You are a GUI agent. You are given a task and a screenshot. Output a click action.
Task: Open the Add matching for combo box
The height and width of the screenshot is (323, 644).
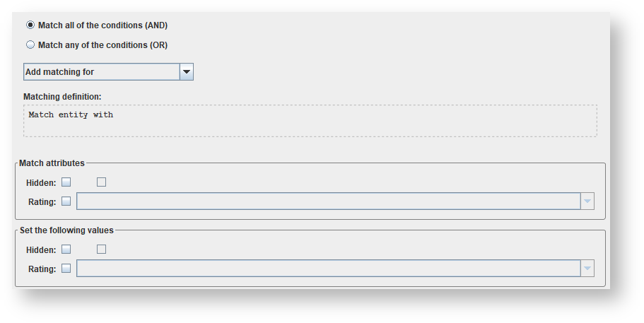click(x=101, y=72)
